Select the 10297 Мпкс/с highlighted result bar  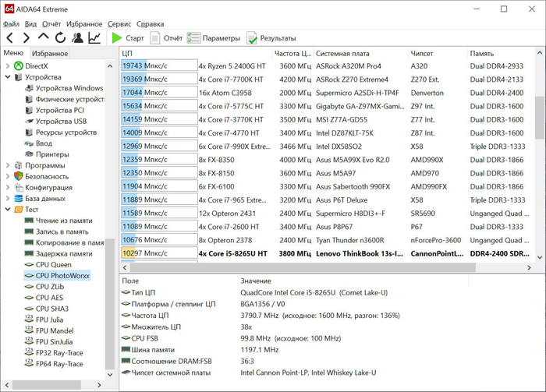[159, 253]
